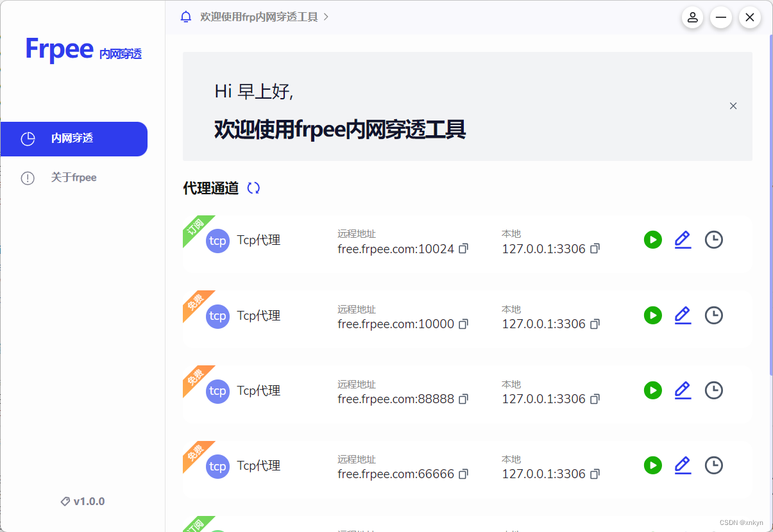Click the notification bell icon in the header
Viewport: 773px width, 532px height.
185,17
